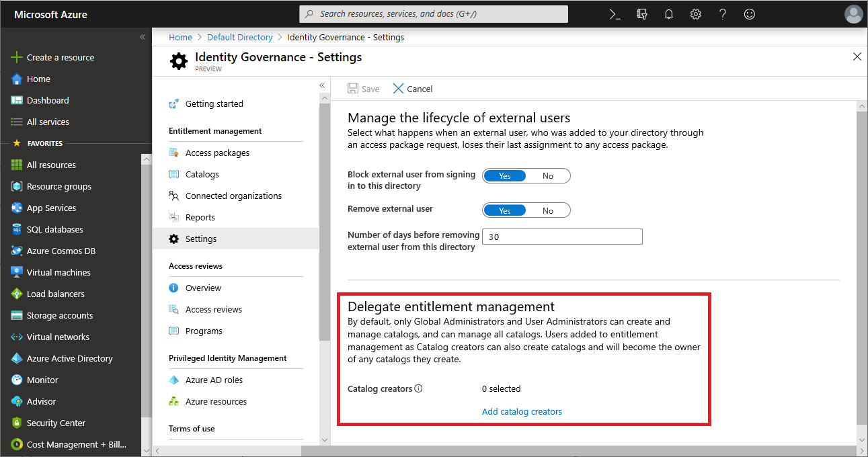This screenshot has width=868, height=457.
Task: Click the Storage accounts icon
Action: (x=17, y=315)
